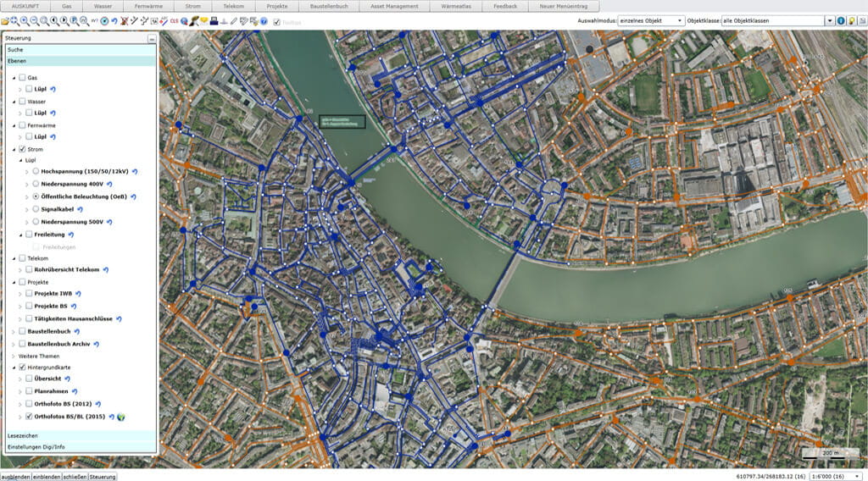Click the printer icon in toolbar
This screenshot has height=481, width=868.
coord(213,20)
